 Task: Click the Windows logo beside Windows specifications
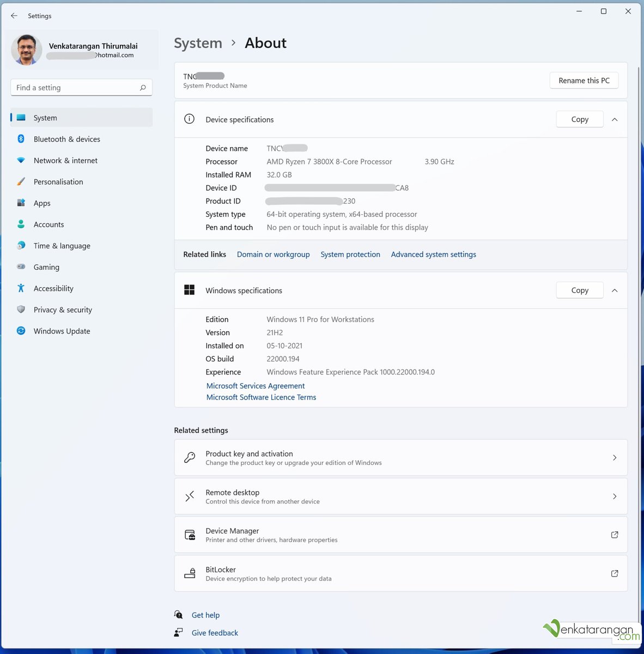[x=189, y=290]
